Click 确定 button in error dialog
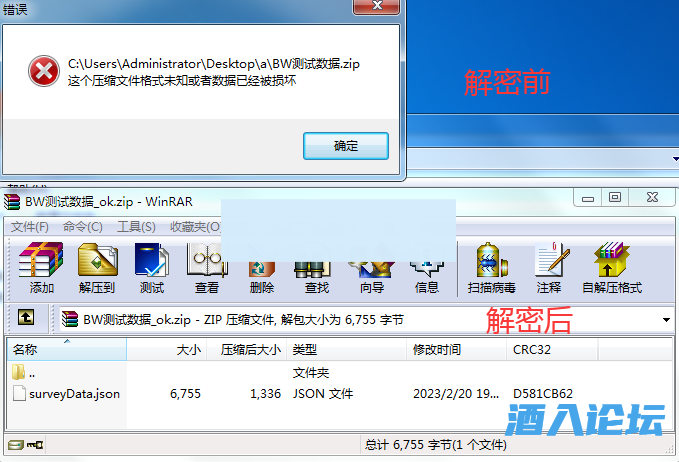The image size is (679, 462). pos(346,146)
